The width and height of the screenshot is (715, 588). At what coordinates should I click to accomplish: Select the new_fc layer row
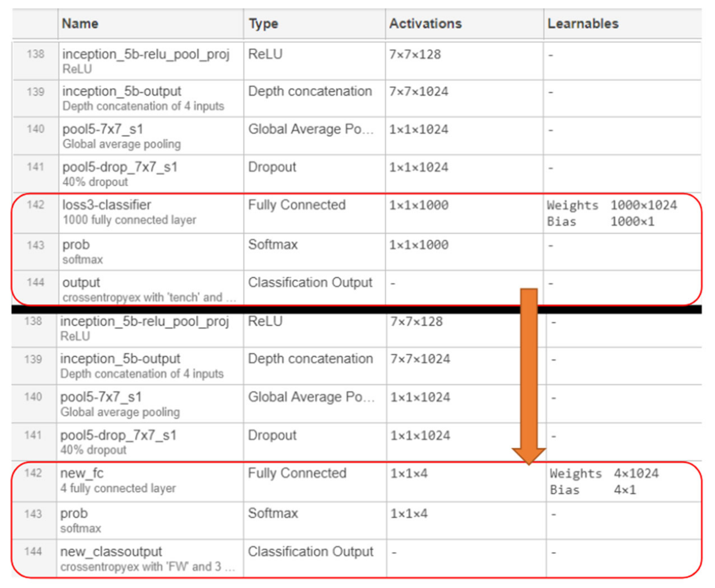tap(82, 474)
